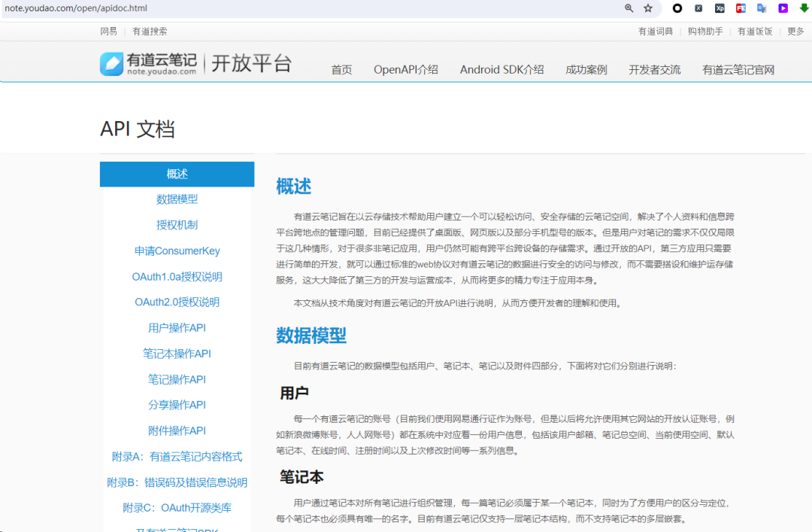The height and width of the screenshot is (532, 812).
Task: Click the API 文档 page title
Action: coord(138,129)
